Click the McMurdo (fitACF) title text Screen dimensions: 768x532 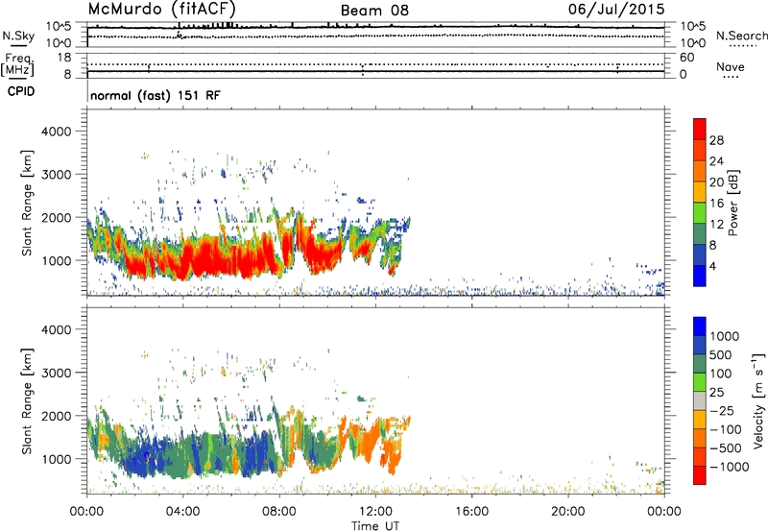(161, 9)
